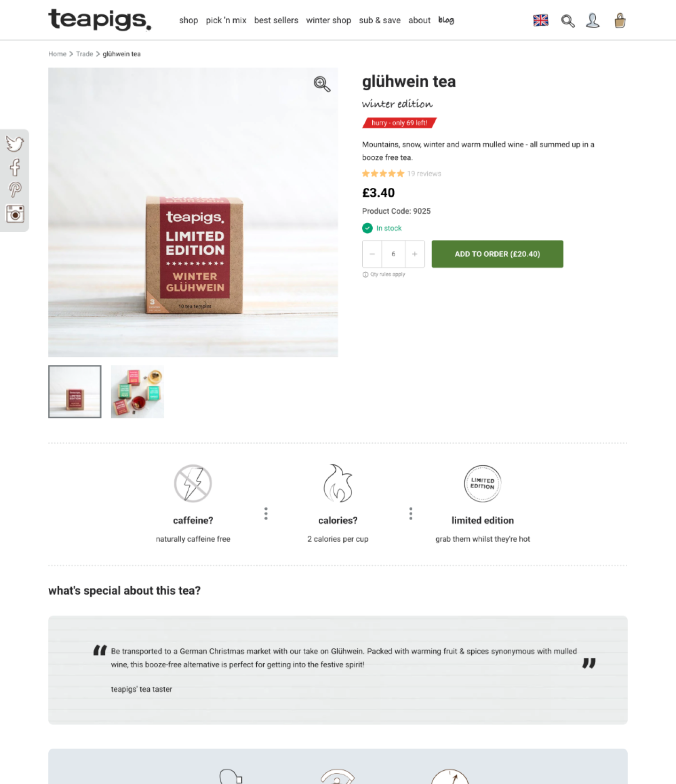Add to order for £20.40
Screen dimensions: 676x784
[x=498, y=254]
